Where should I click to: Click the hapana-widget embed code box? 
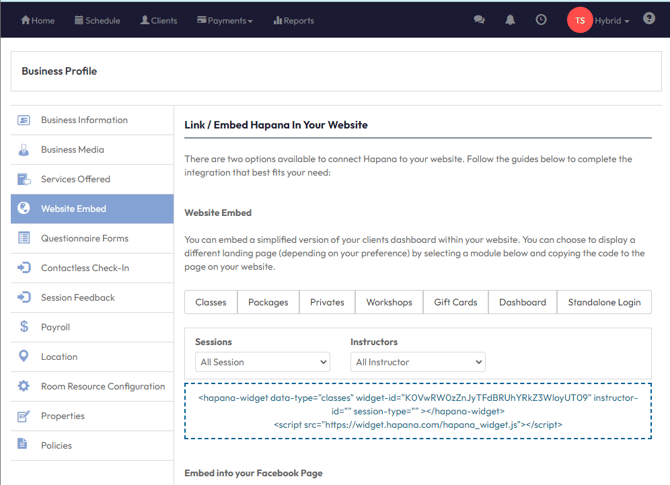[x=418, y=410]
